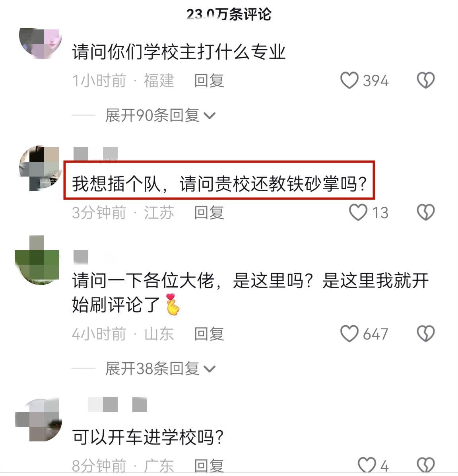This screenshot has height=476, width=458.
Task: Like the comment with 647 likes
Action: (349, 334)
